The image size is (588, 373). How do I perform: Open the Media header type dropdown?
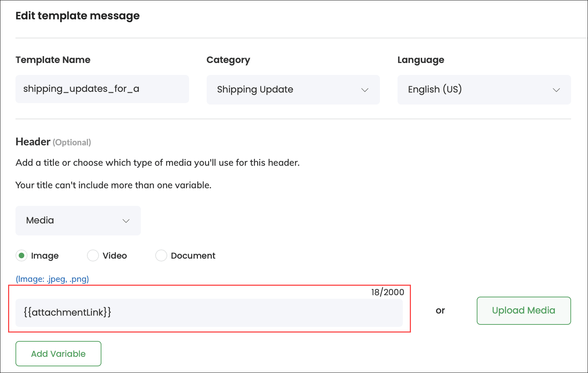[77, 221]
